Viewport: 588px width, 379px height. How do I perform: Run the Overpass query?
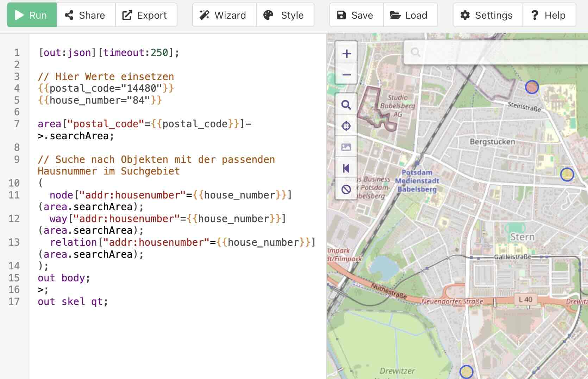tap(31, 15)
